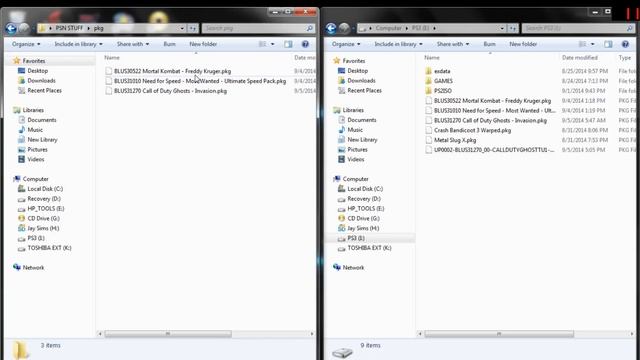640x360 pixels.
Task: Click PSN STUFF breadcrumb in left address bar
Action: pos(69,28)
